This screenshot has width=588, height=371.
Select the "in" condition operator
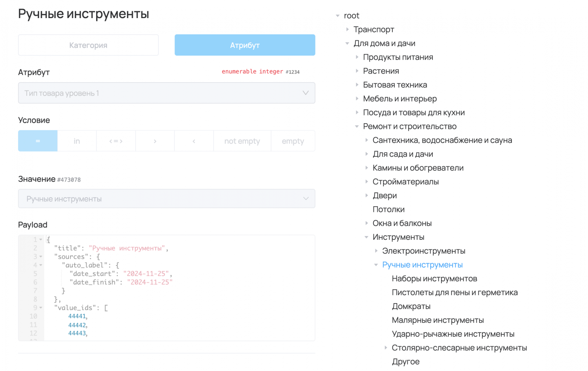click(x=77, y=141)
